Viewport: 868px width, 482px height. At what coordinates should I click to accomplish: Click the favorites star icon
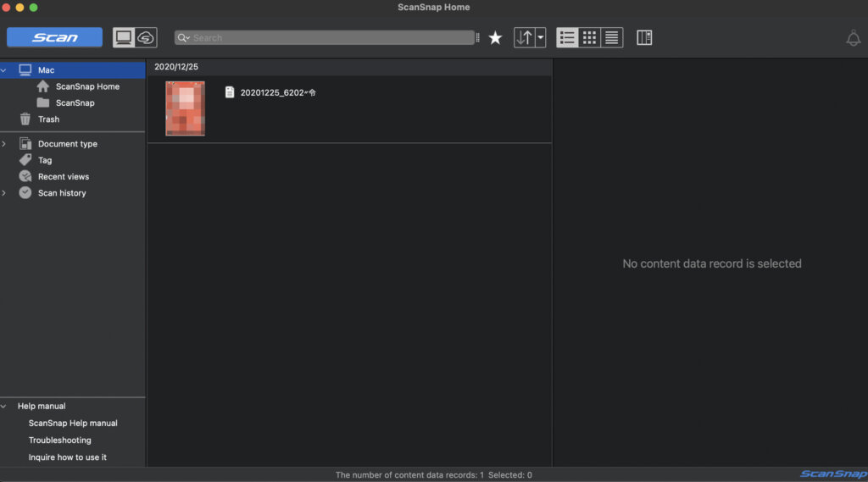coord(495,37)
